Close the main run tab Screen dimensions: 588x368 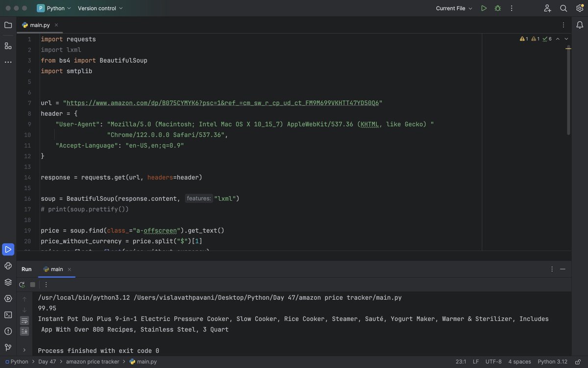coord(69,269)
